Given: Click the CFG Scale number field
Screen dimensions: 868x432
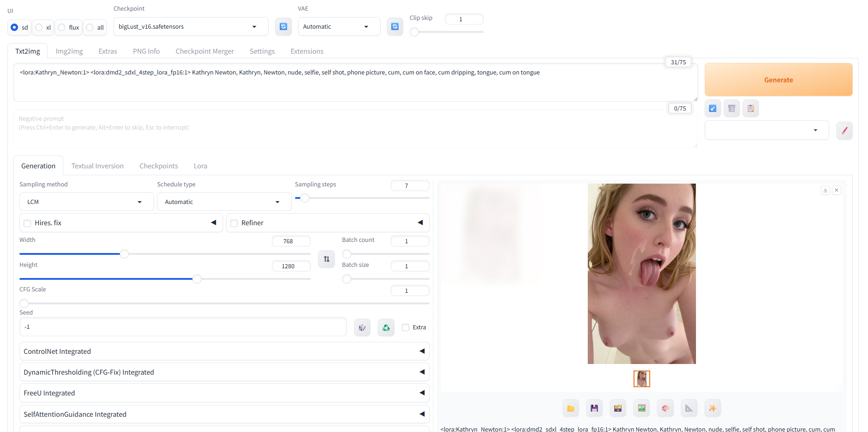Looking at the screenshot, I should click(x=410, y=290).
